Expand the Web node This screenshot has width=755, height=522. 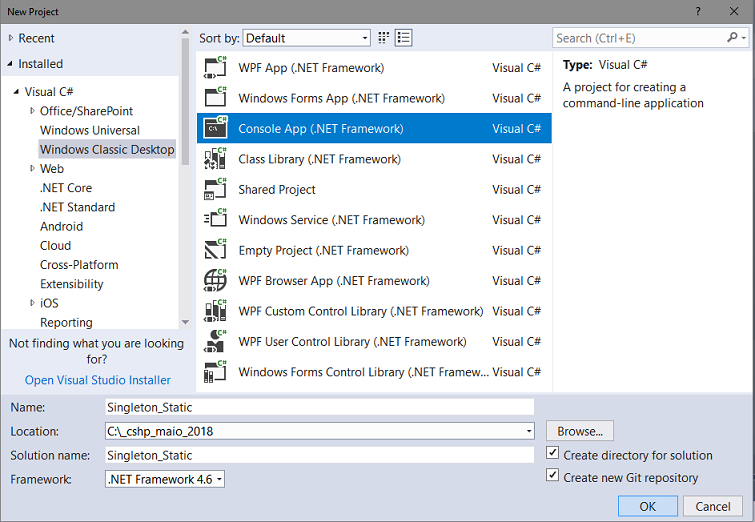click(x=32, y=169)
